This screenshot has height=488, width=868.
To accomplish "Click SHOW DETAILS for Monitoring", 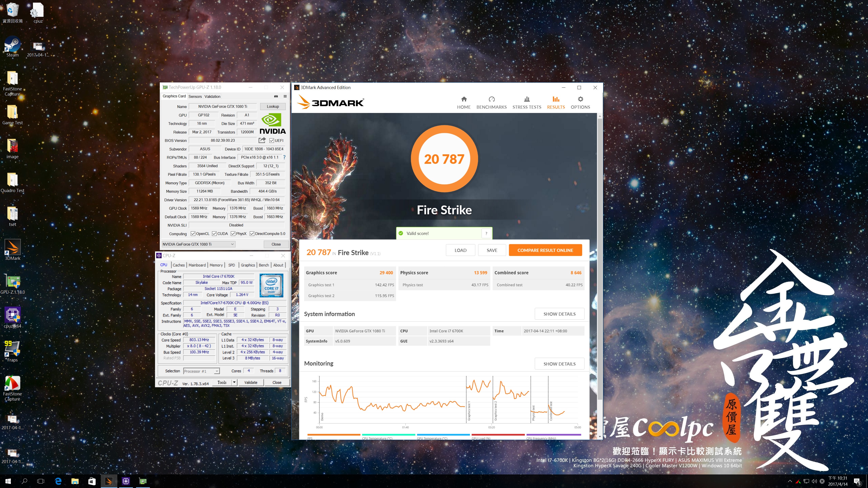I will 559,364.
